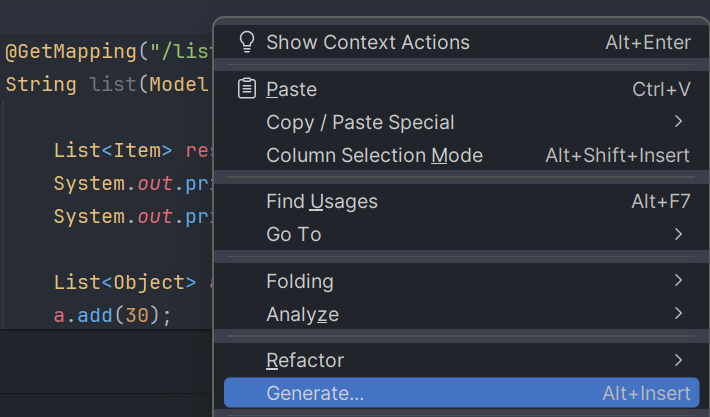Choose Generate... from the context menu

click(x=315, y=393)
